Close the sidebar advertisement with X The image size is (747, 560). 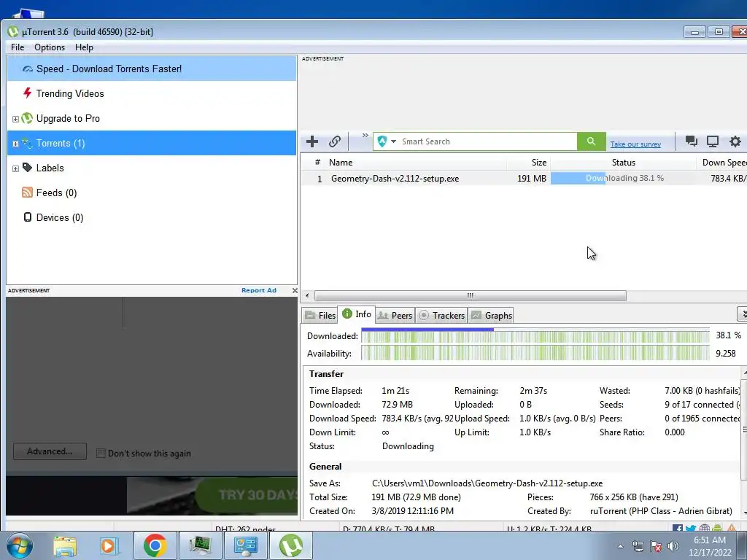tap(295, 290)
